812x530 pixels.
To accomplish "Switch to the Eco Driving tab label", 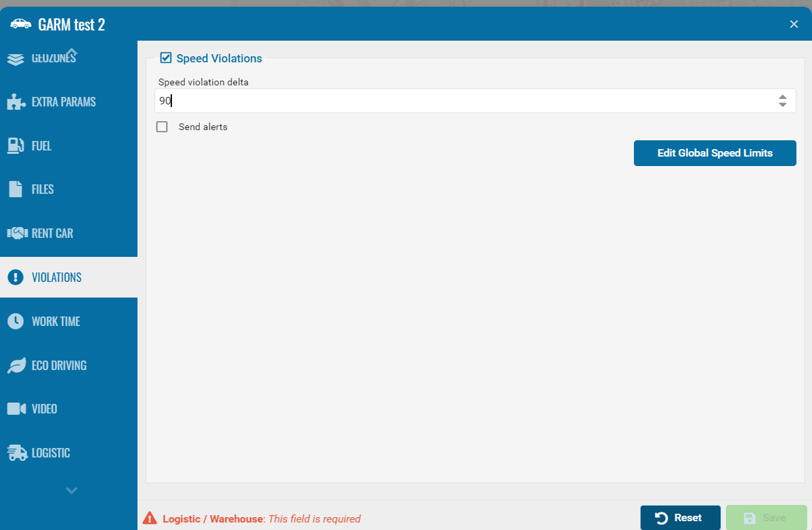I will pos(59,365).
